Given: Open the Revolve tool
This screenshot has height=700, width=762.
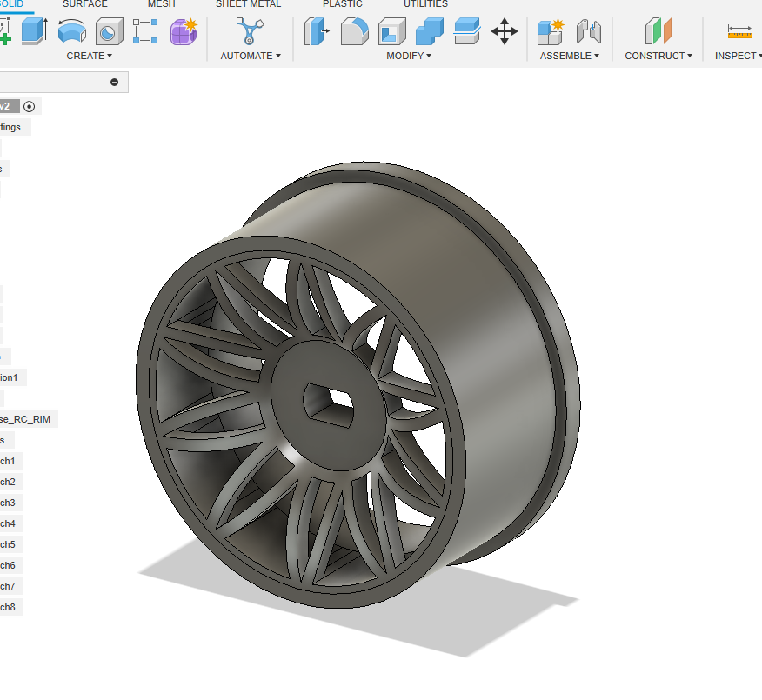Looking at the screenshot, I should pos(71,31).
